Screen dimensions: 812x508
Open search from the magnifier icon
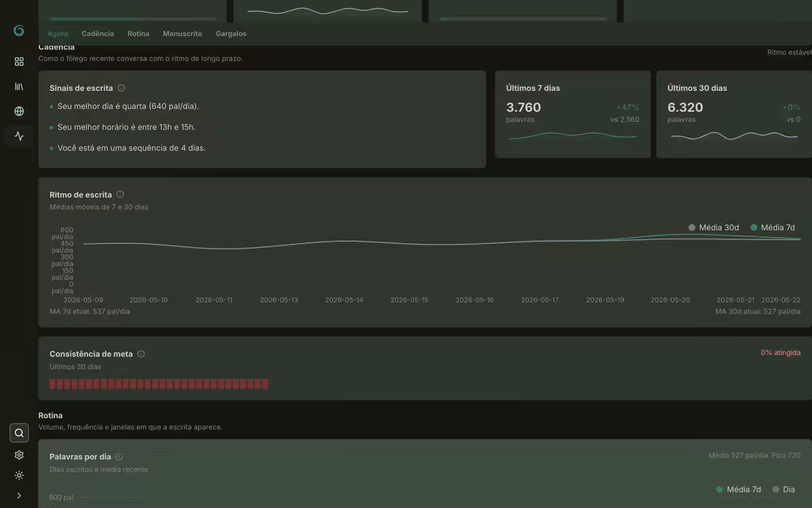[19, 433]
